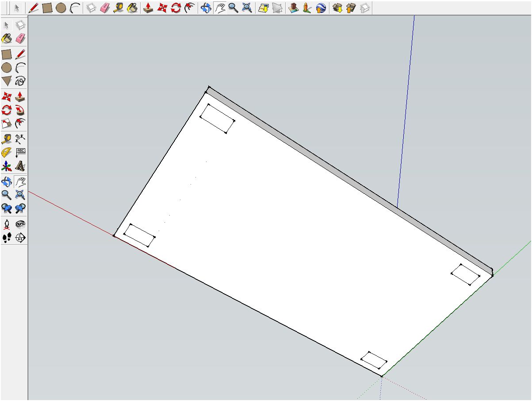Click the rectangular cutout on the panel face

tap(217, 119)
